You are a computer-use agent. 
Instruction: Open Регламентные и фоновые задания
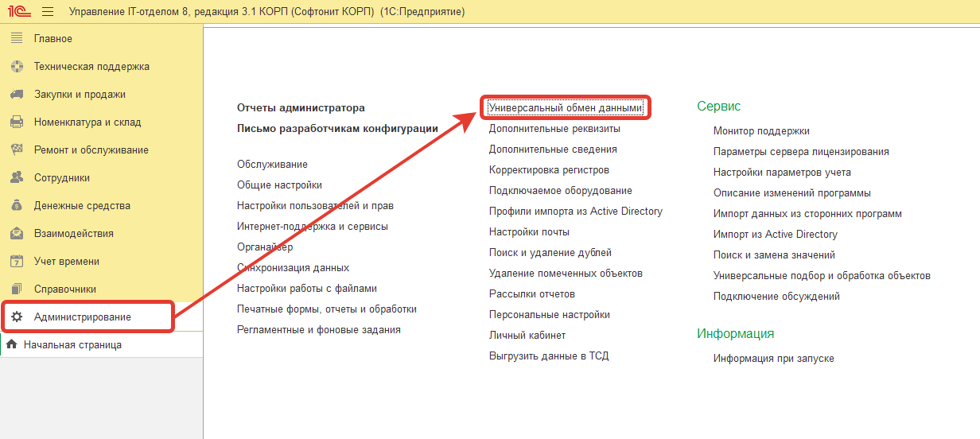319,330
